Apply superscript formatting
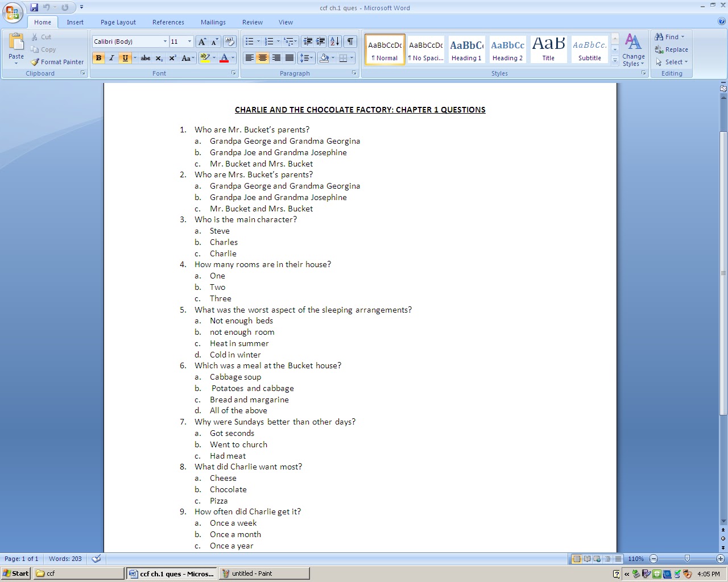The height and width of the screenshot is (582, 728). [x=172, y=57]
